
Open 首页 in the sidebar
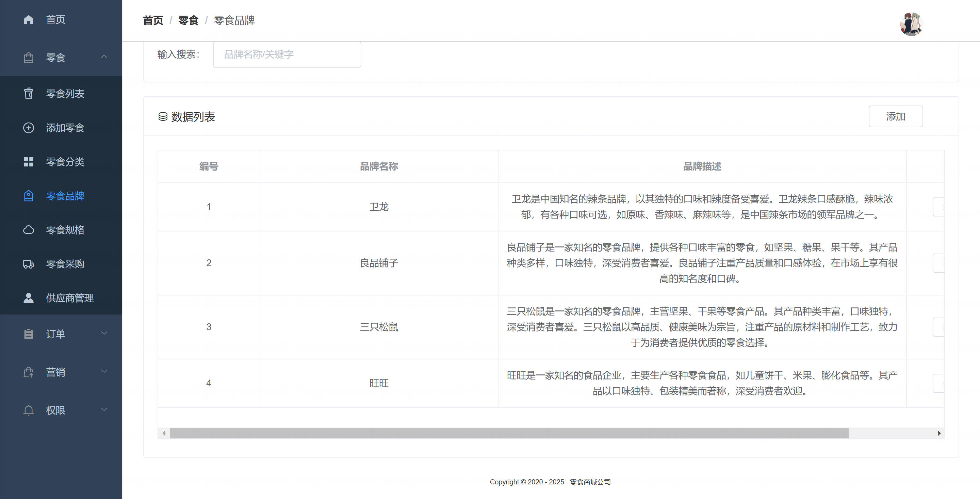(61, 19)
